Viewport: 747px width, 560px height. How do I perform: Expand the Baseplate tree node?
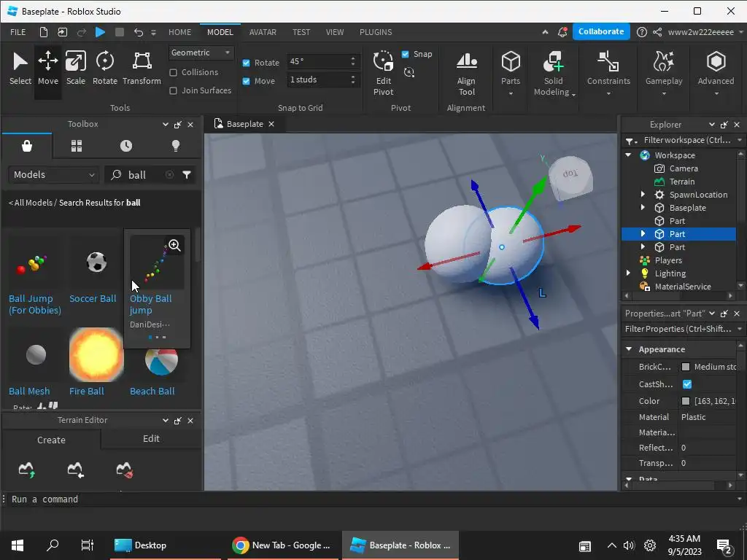[643, 207]
